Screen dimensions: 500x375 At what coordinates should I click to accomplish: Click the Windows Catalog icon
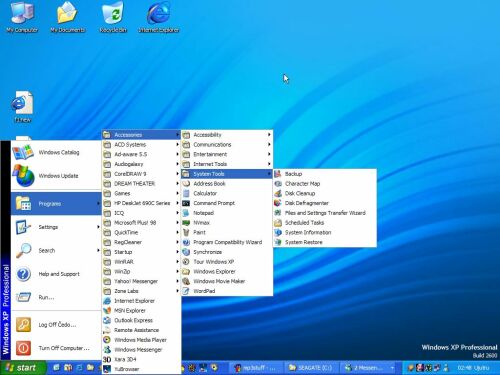(x=23, y=153)
